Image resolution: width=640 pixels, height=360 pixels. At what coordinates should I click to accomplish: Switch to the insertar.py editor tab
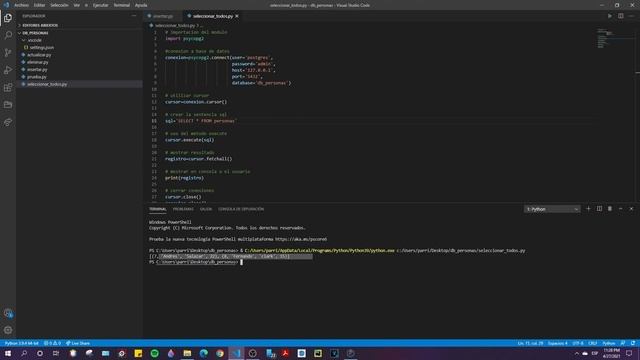162,16
